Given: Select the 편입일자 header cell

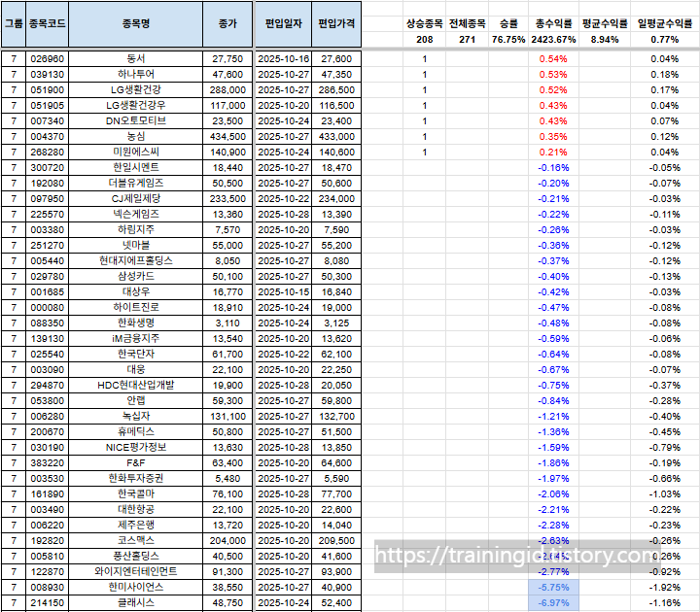Looking at the screenshot, I should coord(284,24).
